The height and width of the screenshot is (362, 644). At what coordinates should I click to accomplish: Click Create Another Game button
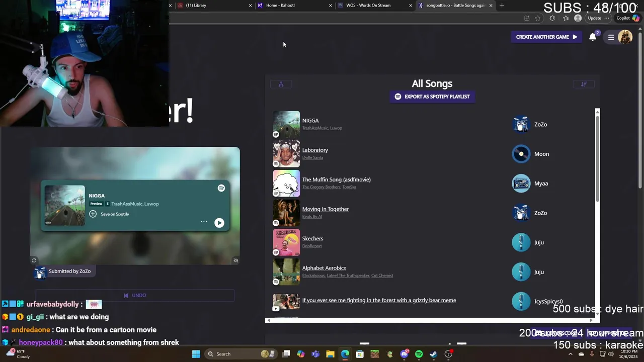pos(546,37)
